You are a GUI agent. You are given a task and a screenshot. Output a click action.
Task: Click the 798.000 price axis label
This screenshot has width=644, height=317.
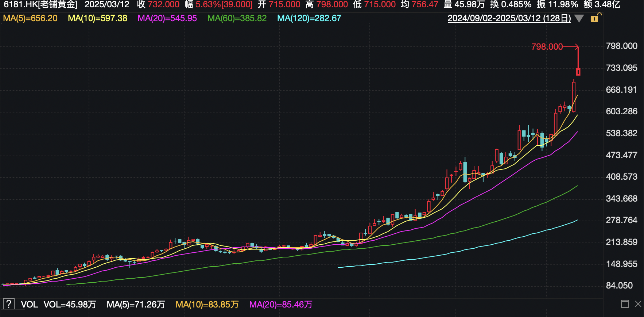pos(621,46)
